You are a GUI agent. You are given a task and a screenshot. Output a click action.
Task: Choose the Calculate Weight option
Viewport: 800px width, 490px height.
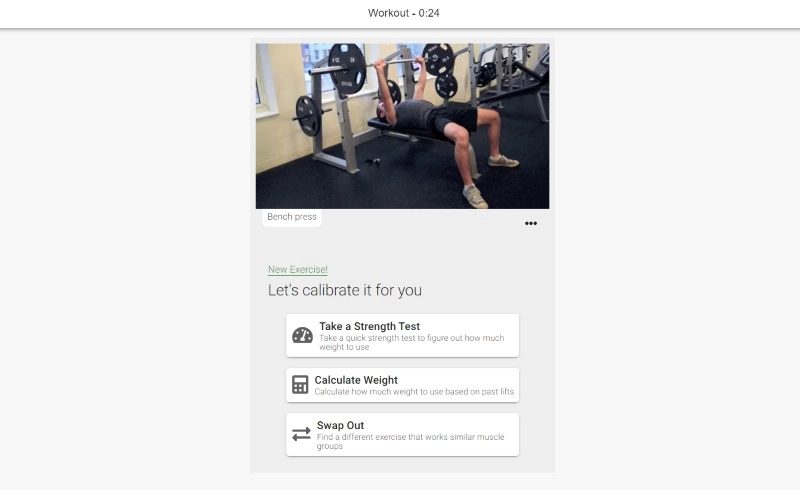[403, 385]
